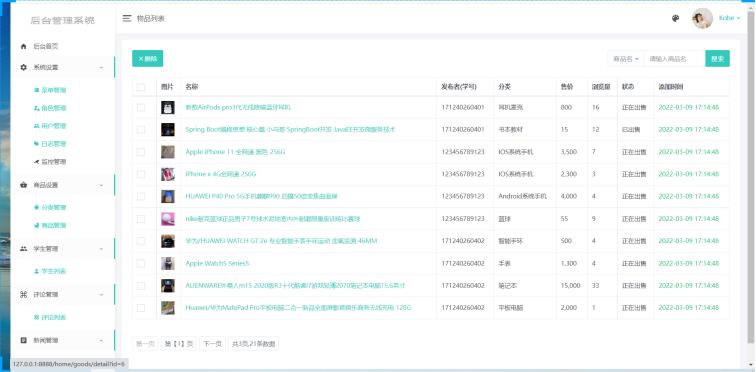Click the green delete button above table
The width and height of the screenshot is (756, 372).
click(x=148, y=59)
